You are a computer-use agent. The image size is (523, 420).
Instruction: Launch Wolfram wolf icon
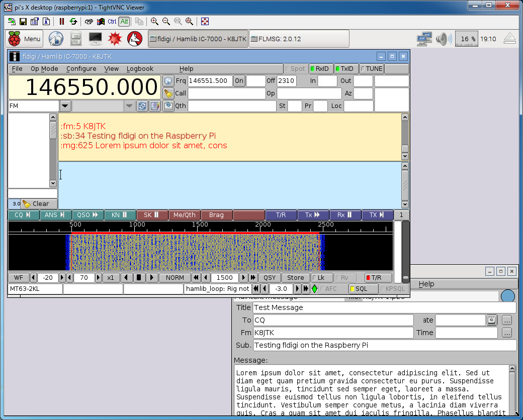pos(135,39)
